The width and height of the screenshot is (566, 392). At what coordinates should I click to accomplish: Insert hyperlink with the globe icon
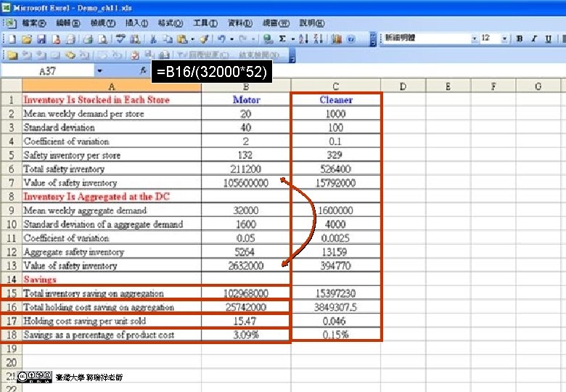click(x=268, y=39)
